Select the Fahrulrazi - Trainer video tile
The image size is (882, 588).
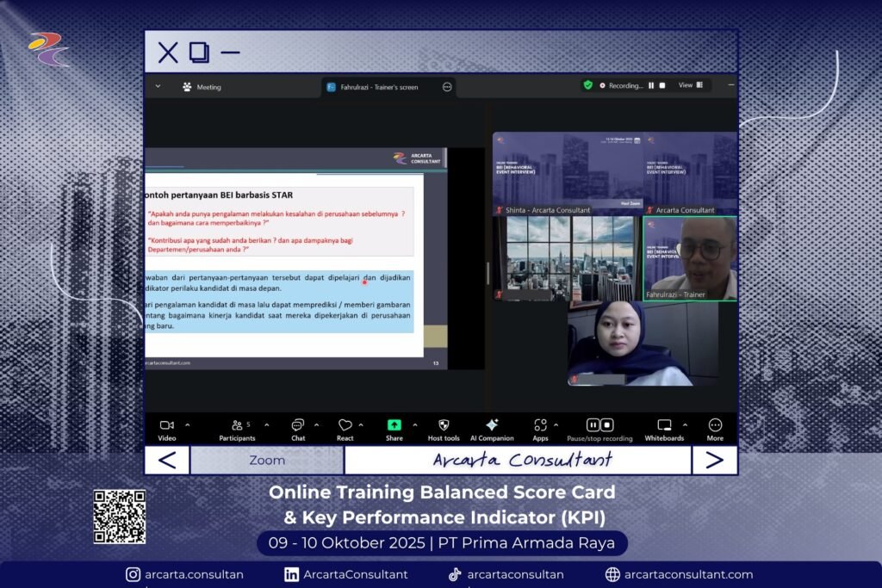tap(689, 258)
